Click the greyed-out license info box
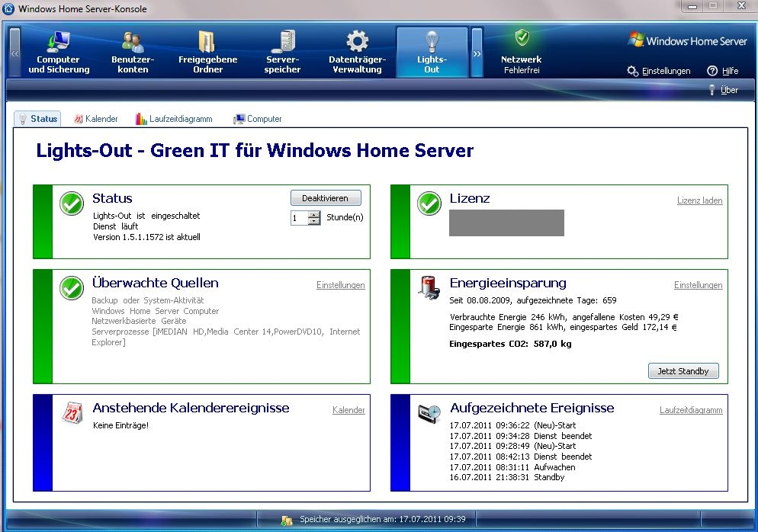Screen dimensions: 758x532 [506, 223]
